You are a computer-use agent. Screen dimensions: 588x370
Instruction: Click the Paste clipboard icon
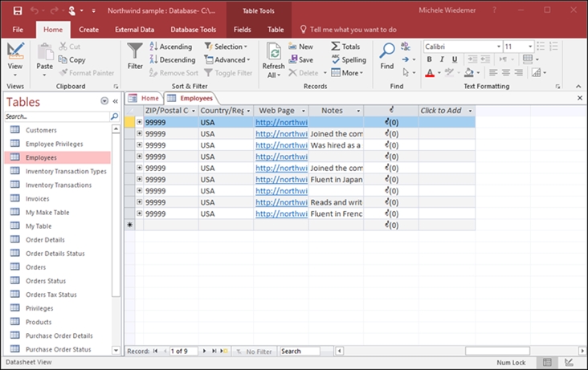click(45, 51)
